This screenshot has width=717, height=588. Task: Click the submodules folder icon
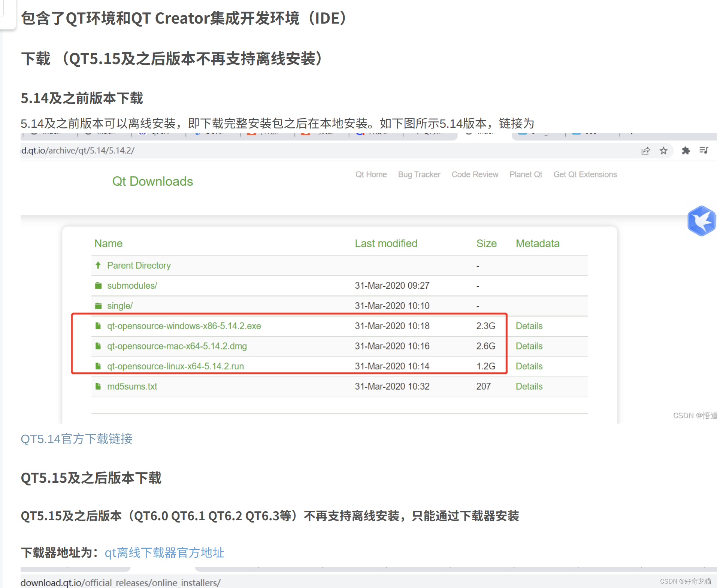coord(98,285)
